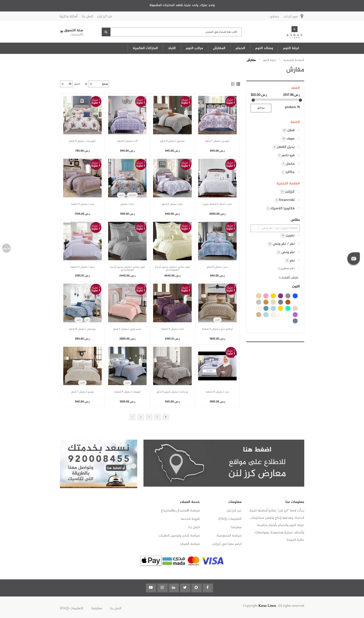Check the Swarovski brand filter
Viewport: 364px width, 618px height.
coord(299,200)
